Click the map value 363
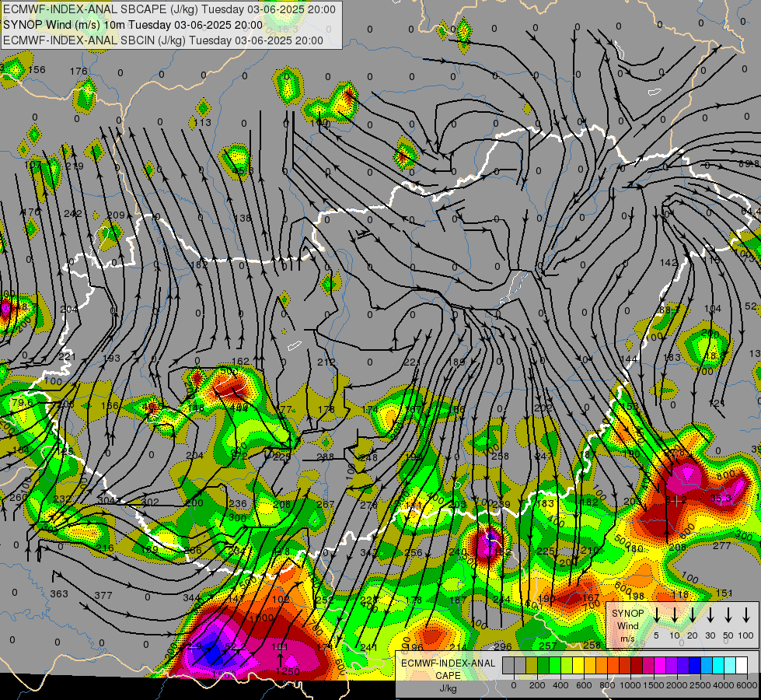Viewport: 761px width, 700px height. coord(59,594)
